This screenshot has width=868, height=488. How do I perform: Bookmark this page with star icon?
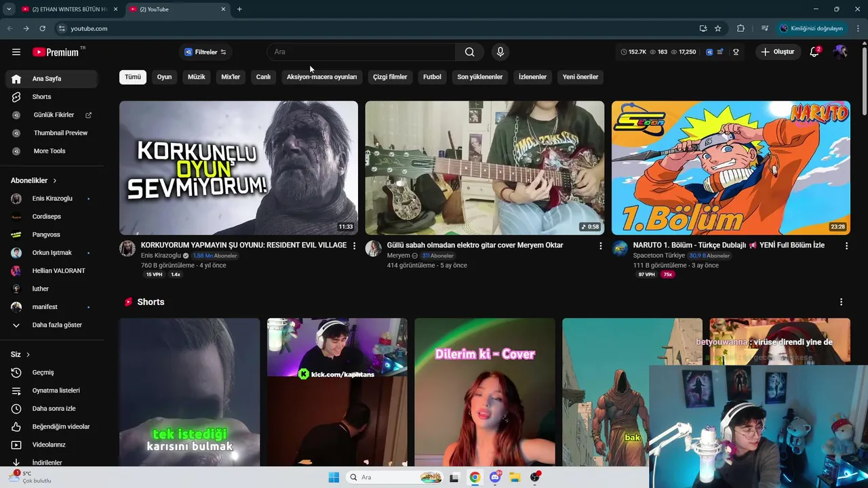click(x=718, y=28)
